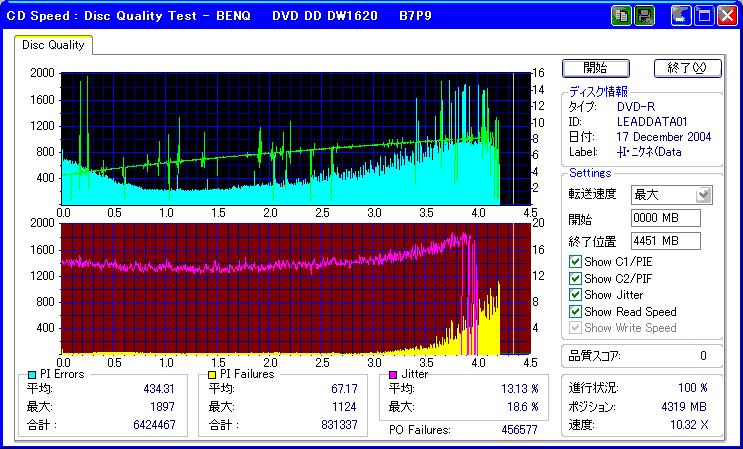Click the PI Errors total 6424467
Image resolution: width=743 pixels, height=449 pixels.
pos(154,424)
